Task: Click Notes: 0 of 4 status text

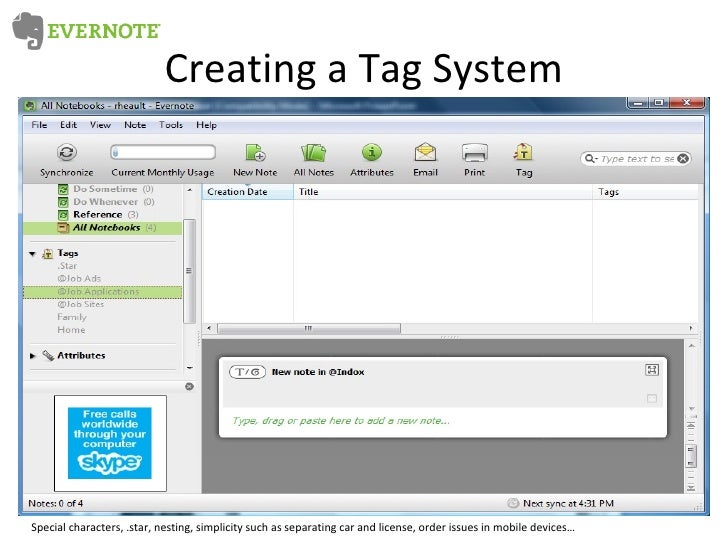Action: click(x=56, y=503)
